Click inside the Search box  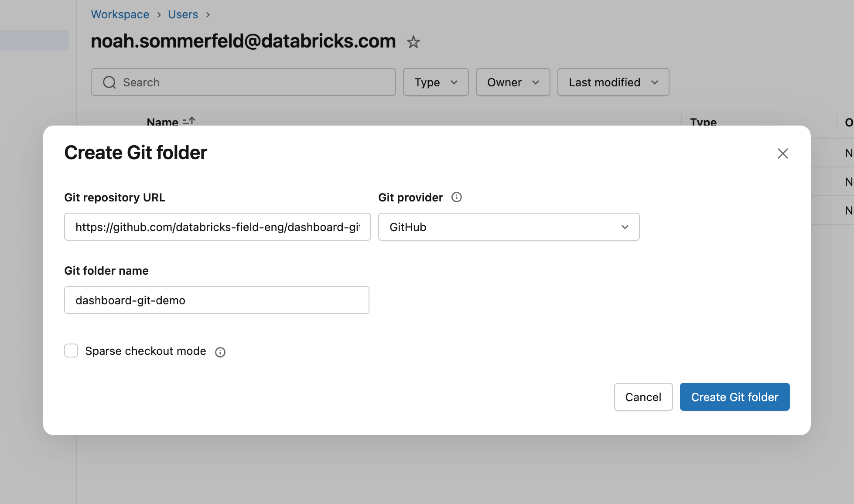(243, 82)
